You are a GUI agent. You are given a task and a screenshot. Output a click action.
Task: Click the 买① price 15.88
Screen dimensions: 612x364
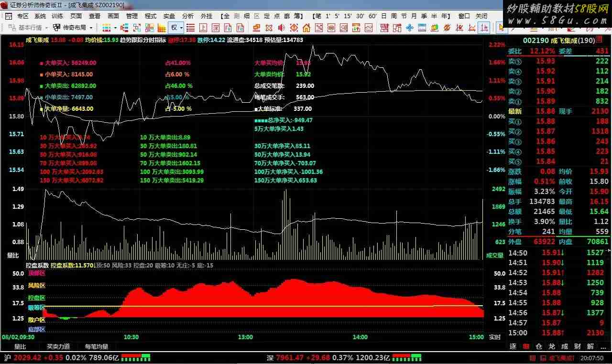(x=546, y=121)
